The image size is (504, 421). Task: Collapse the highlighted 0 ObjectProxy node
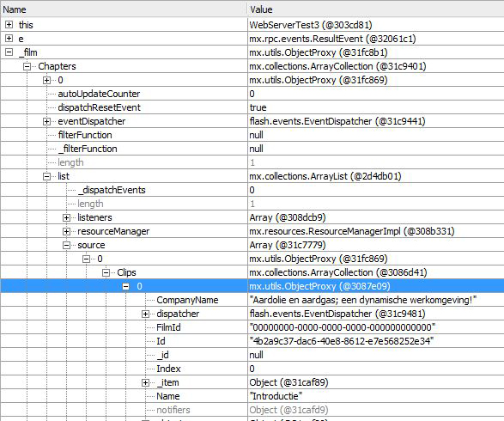point(125,286)
